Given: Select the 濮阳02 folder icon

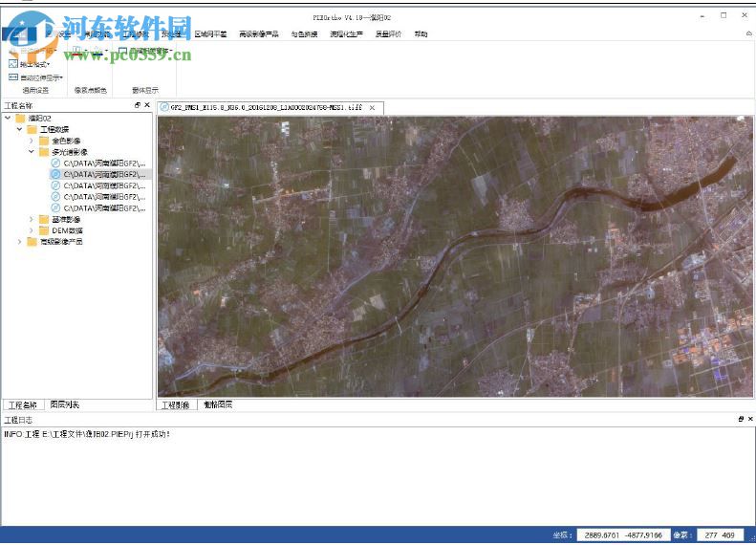Looking at the screenshot, I should (x=20, y=119).
